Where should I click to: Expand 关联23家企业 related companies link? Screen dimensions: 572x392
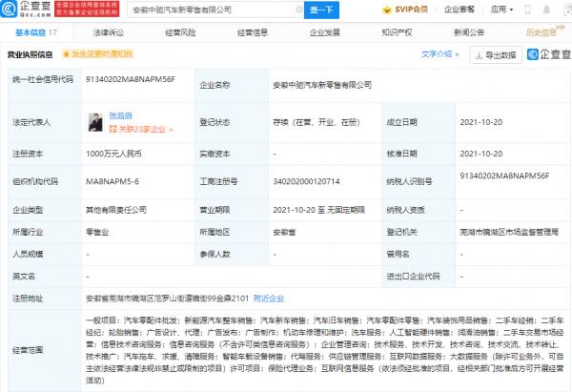coord(141,129)
